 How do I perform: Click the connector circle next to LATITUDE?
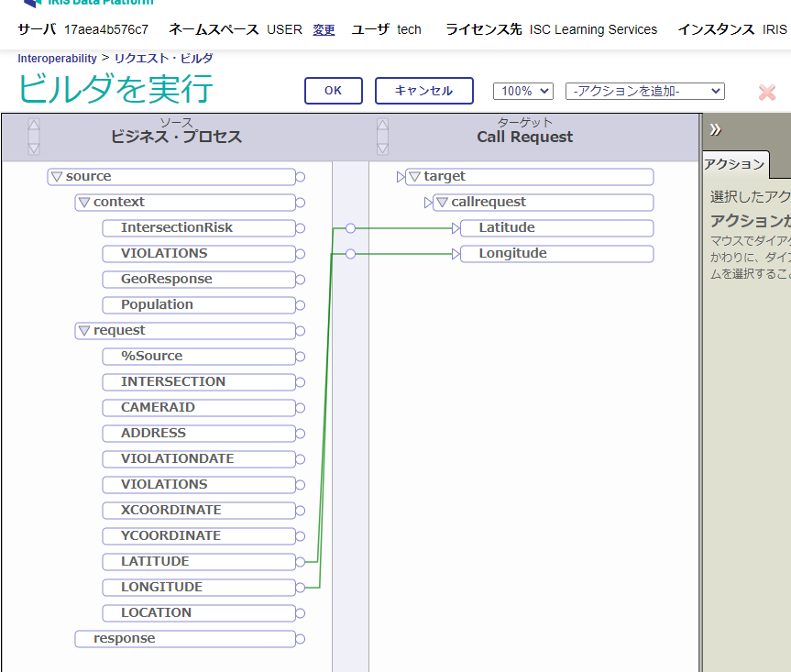(300, 561)
